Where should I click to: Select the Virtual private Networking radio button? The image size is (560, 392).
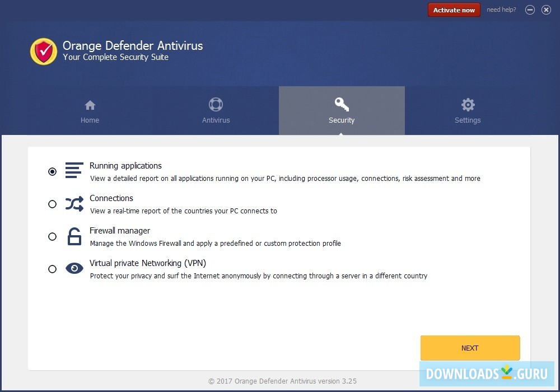(53, 269)
